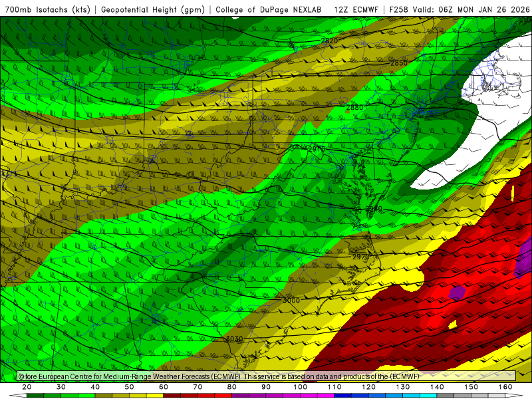Select the 150 knot legend value
The height and width of the screenshot is (399, 532).
471,387
